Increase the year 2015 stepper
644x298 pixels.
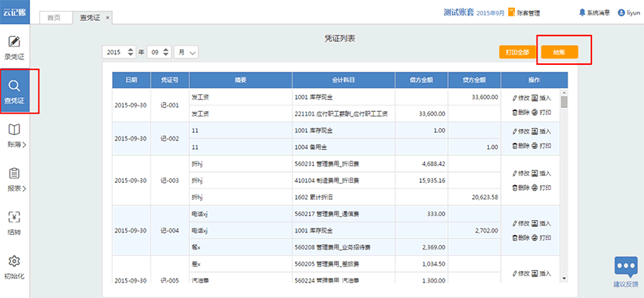(130, 49)
